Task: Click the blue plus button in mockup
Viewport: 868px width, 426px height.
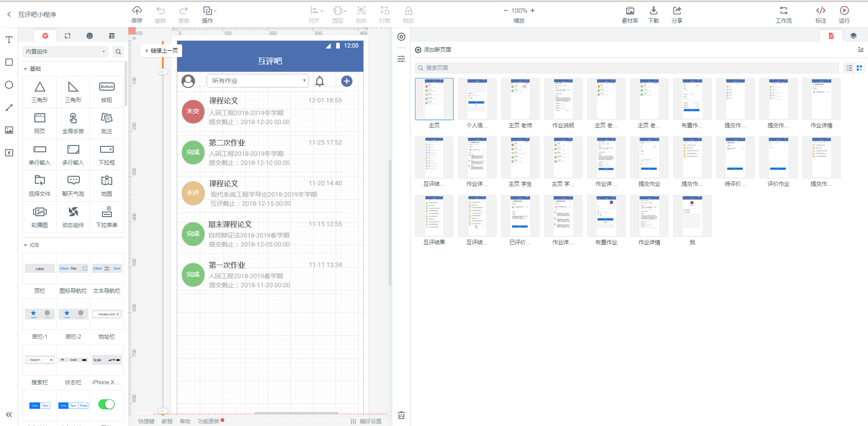Action: pos(347,81)
